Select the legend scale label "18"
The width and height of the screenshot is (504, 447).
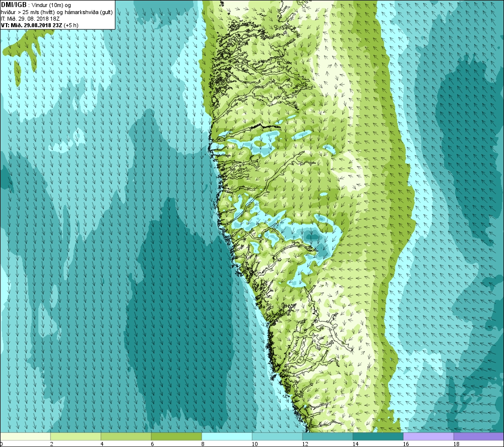point(457,444)
